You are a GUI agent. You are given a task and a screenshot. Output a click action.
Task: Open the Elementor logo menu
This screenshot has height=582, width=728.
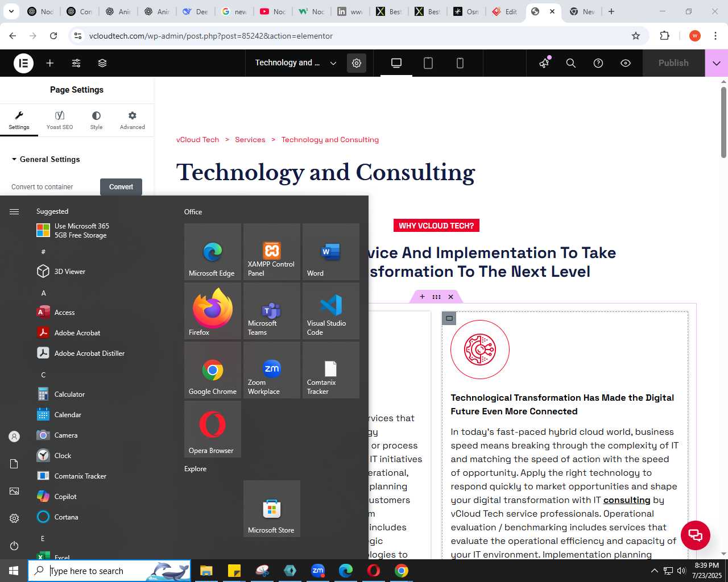(23, 63)
